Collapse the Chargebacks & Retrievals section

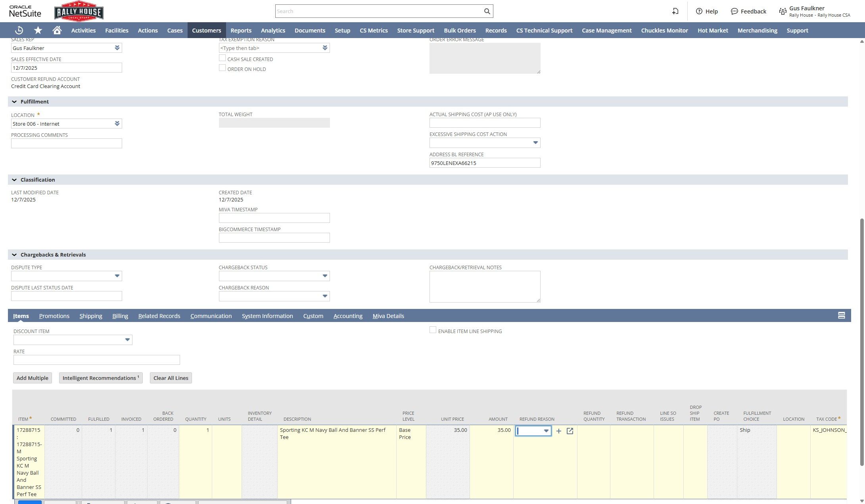pos(14,255)
